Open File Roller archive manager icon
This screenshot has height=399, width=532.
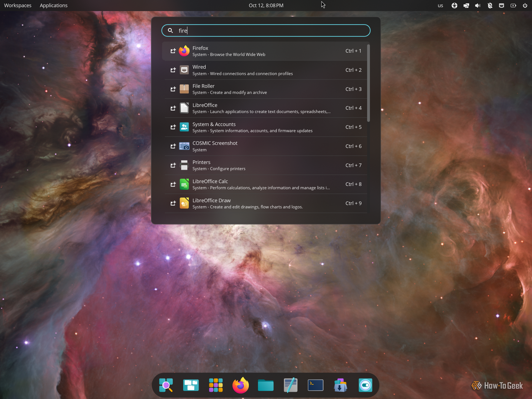(184, 89)
